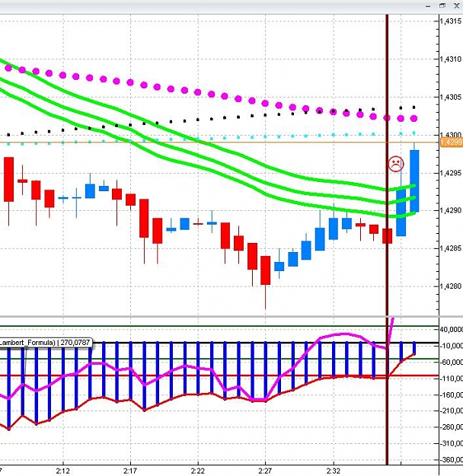
Task: Click the 2:22 time axis label
Action: click(198, 471)
